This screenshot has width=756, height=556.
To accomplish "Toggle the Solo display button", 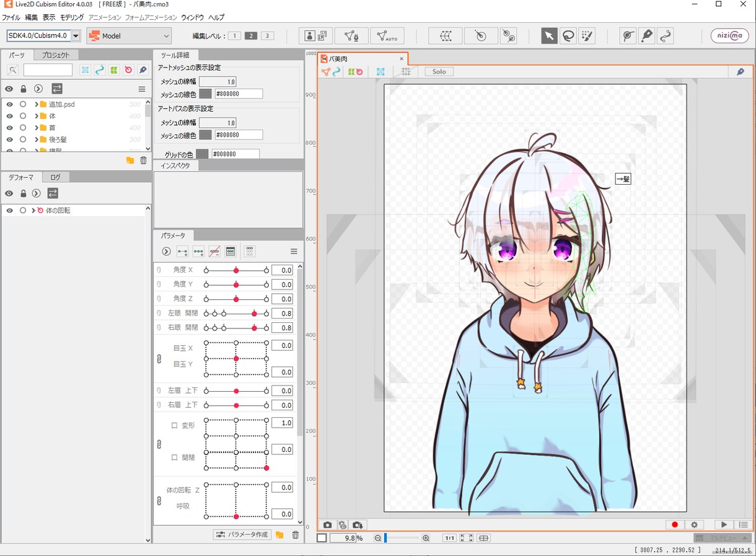I will point(439,72).
